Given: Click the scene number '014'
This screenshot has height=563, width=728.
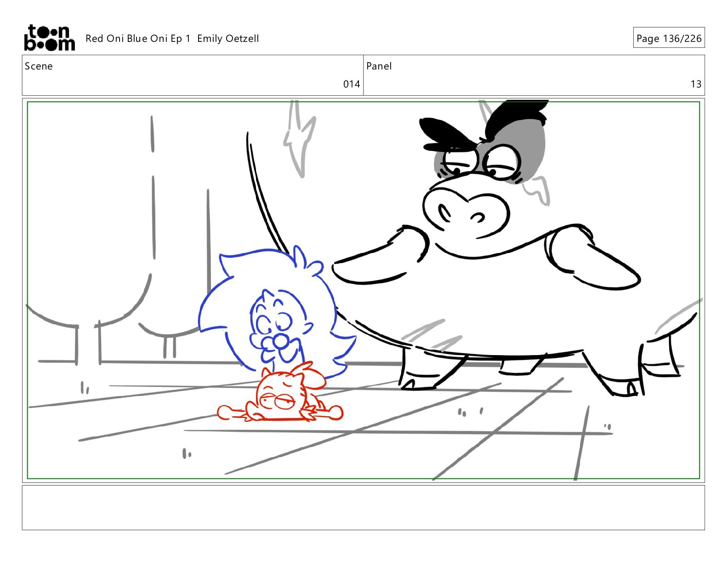Looking at the screenshot, I should coord(352,84).
